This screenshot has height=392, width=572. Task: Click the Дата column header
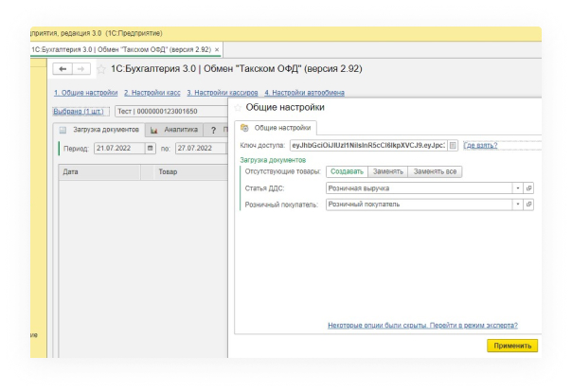point(99,171)
